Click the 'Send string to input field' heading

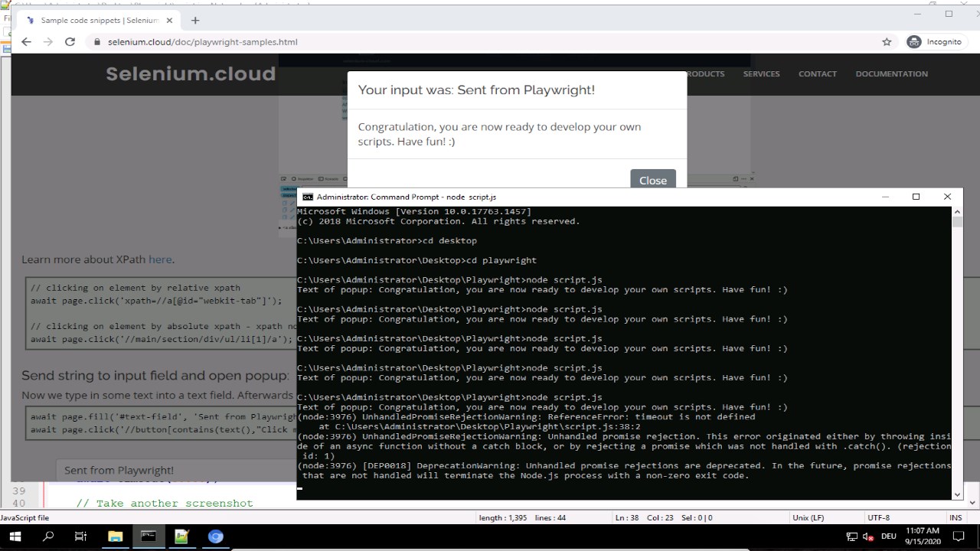155,375
